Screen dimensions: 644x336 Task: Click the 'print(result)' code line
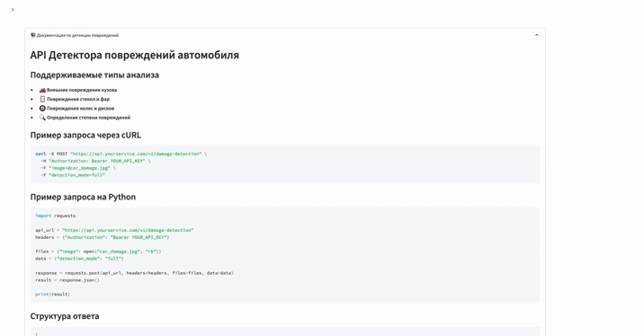52,294
